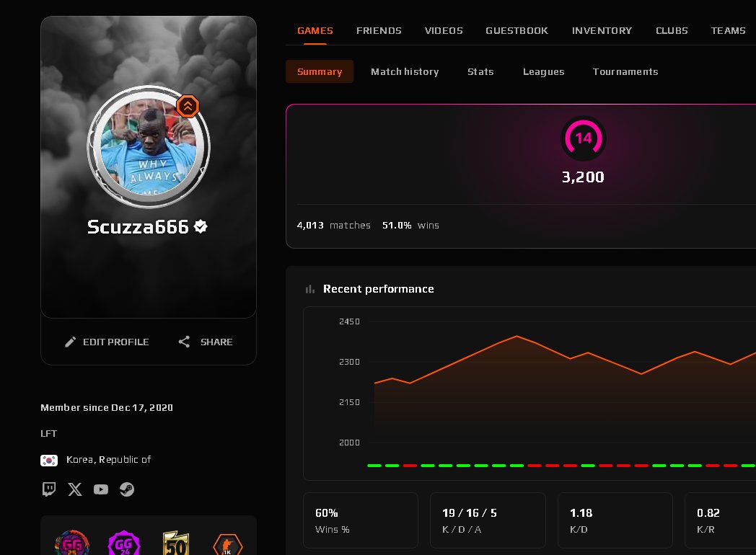Open the GG 25 colorful badge

coord(72,543)
